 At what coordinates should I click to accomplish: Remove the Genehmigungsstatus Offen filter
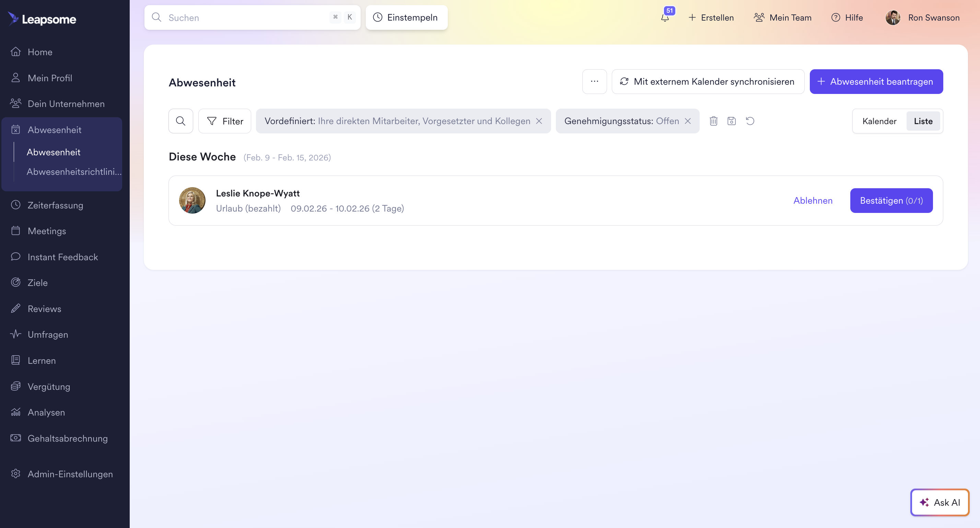coord(687,121)
